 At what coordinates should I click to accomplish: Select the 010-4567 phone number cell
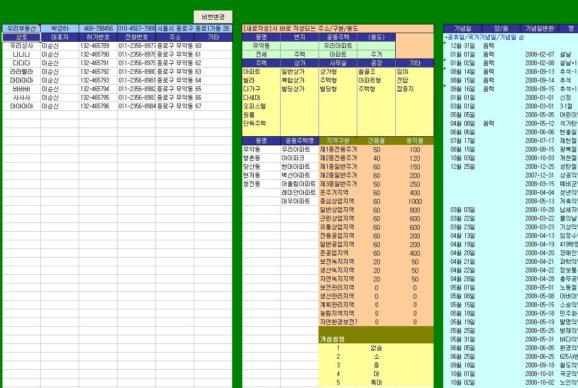pos(136,28)
